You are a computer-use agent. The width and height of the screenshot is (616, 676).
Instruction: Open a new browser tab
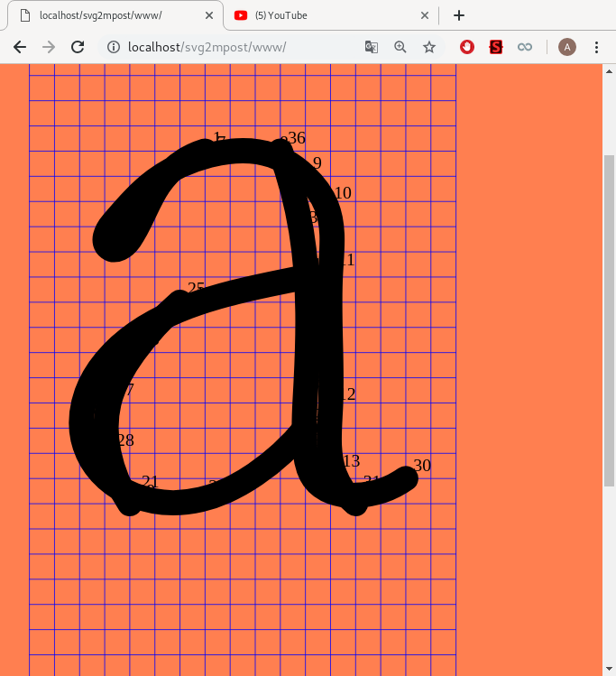click(459, 15)
